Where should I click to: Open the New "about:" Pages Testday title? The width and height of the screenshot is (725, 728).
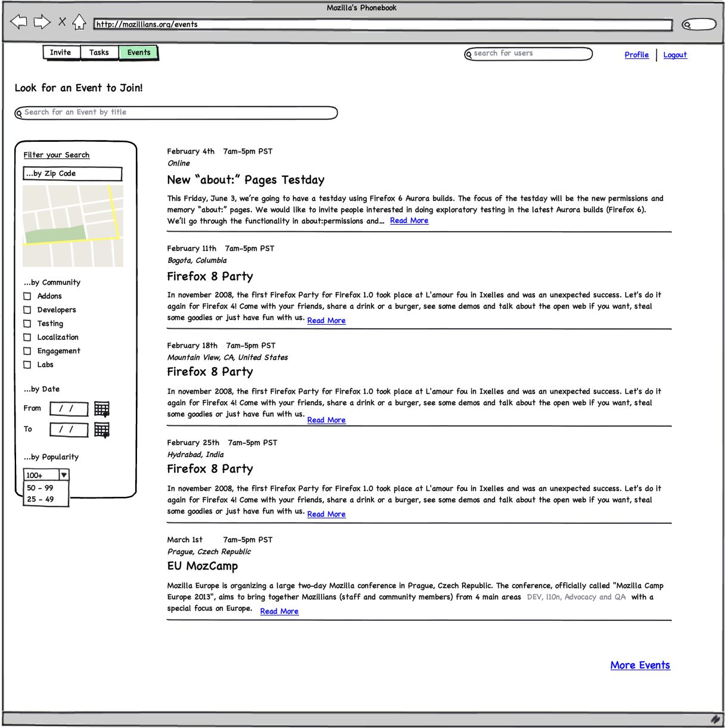coord(246,180)
